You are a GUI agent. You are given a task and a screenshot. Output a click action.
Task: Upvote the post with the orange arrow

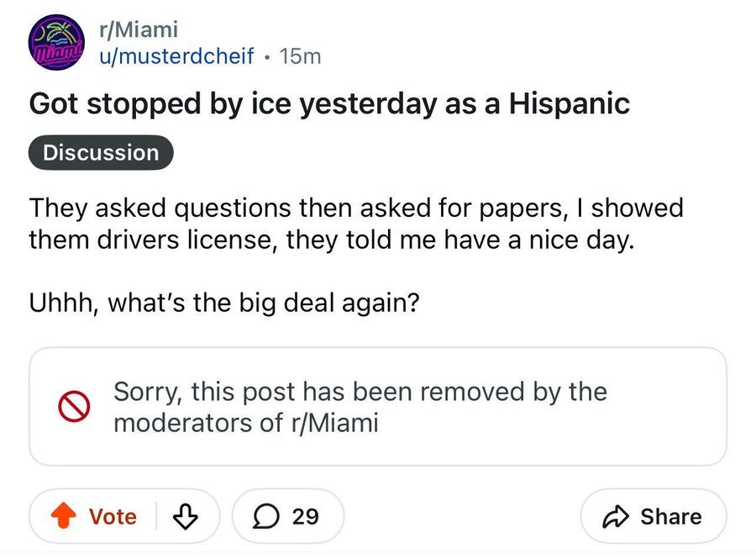click(64, 516)
